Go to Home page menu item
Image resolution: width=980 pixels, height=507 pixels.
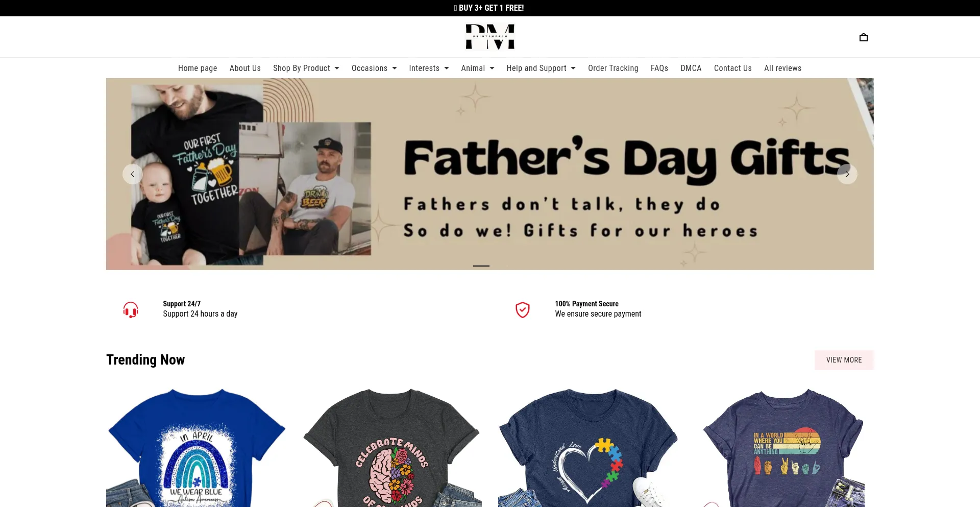198,68
